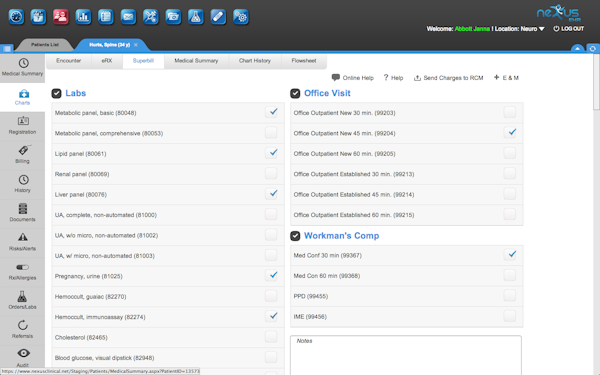This screenshot has height=375, width=600.
Task: Uncheck Lipid panel (80061)
Action: tap(271, 153)
